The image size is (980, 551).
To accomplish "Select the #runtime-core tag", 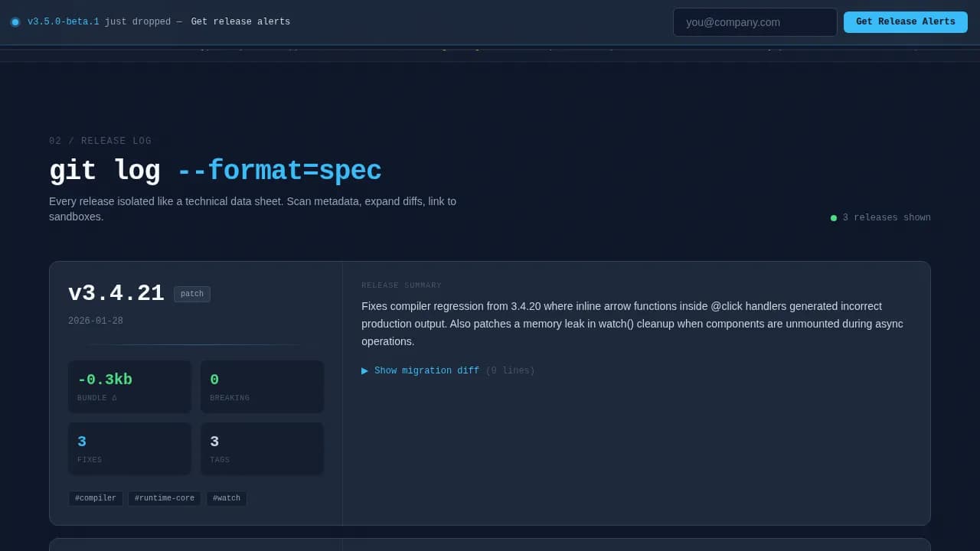I will click(x=165, y=498).
